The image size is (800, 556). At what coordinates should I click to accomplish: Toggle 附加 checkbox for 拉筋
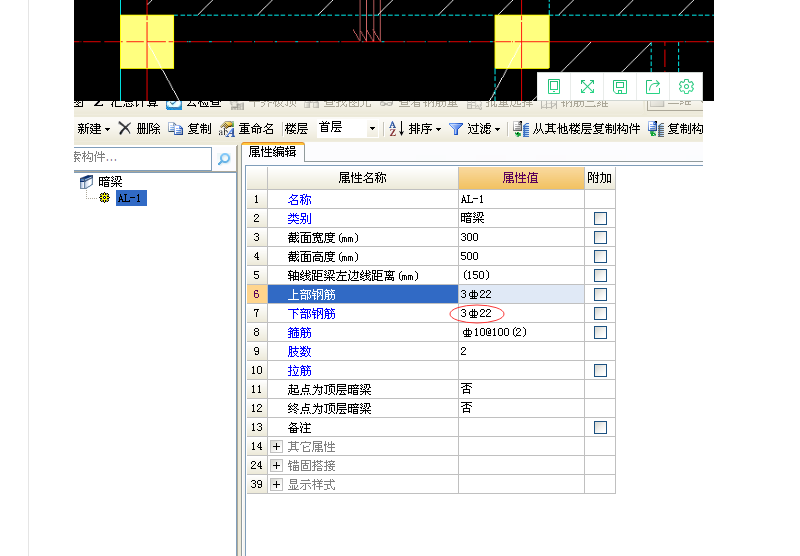pyautogui.click(x=600, y=370)
